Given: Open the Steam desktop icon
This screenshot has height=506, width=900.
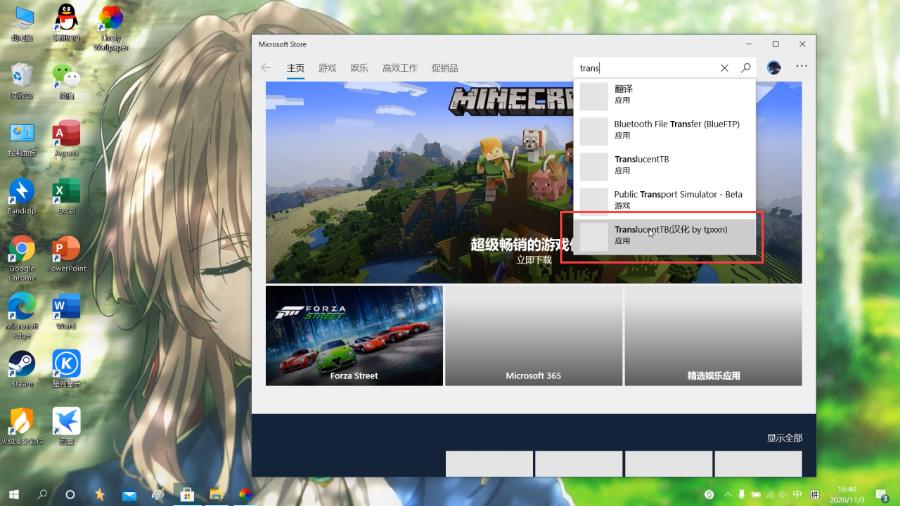Looking at the screenshot, I should pyautogui.click(x=22, y=366).
